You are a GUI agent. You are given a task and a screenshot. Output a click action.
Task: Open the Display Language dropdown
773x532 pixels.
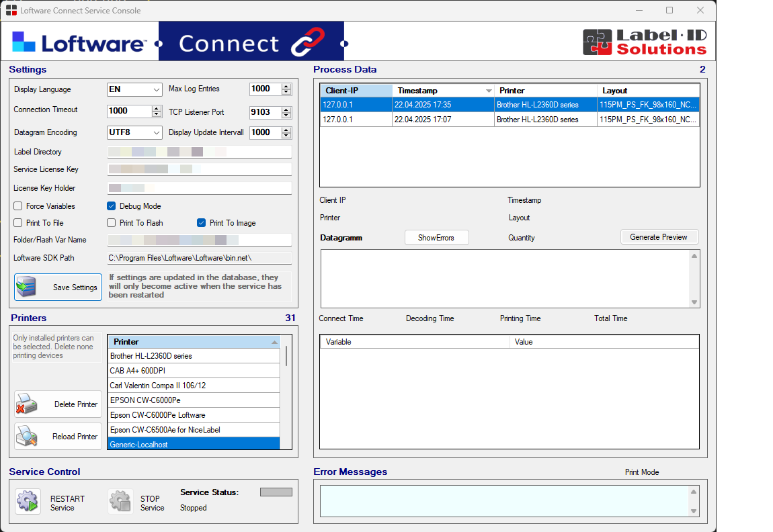[x=134, y=89]
